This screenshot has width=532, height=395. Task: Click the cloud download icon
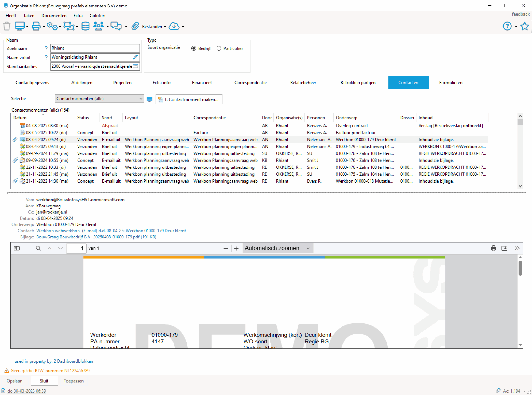point(174,26)
